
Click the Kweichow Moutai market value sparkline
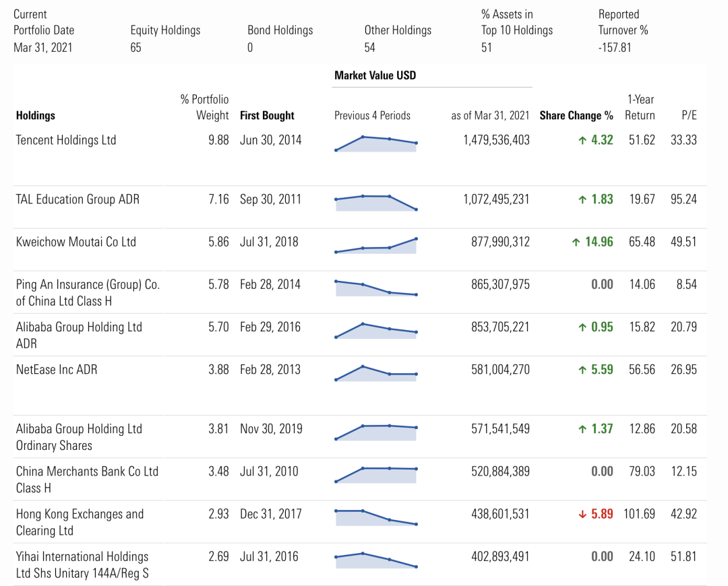376,245
